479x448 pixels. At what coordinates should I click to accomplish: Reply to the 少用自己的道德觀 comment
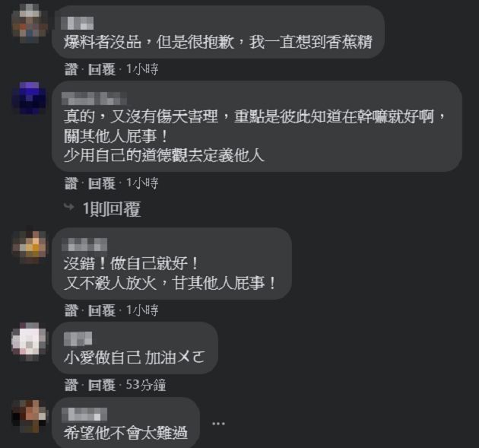[101, 183]
